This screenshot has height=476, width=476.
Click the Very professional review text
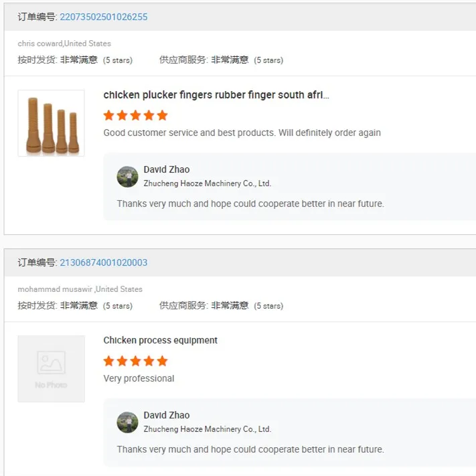coord(139,378)
